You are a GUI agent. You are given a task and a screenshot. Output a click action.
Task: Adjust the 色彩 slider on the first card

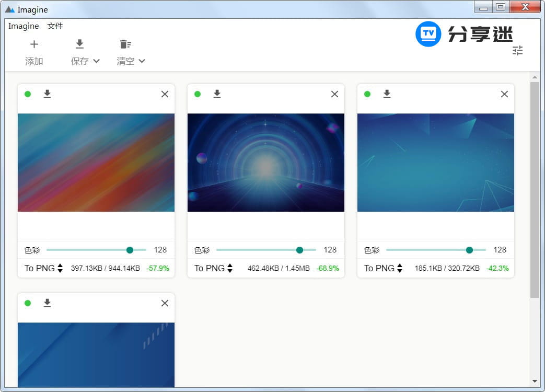pyautogui.click(x=130, y=250)
